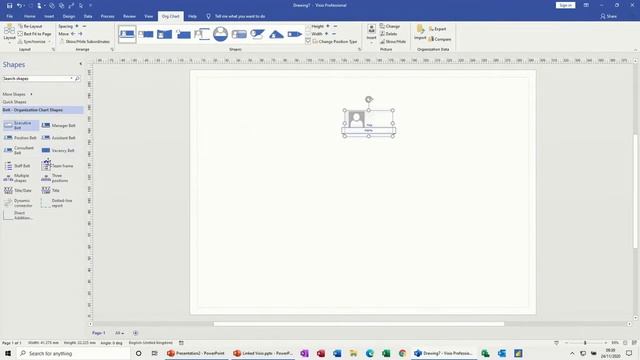Image resolution: width=640 pixels, height=360 pixels.
Task: Click Re-Layout in the Layout group
Action: (30, 26)
